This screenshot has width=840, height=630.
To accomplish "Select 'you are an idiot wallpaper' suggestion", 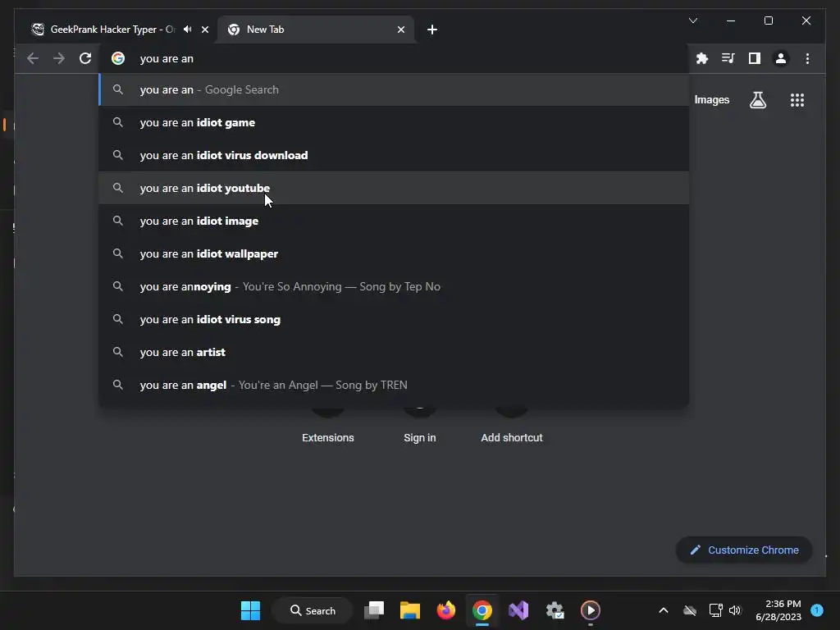I will coord(394,253).
